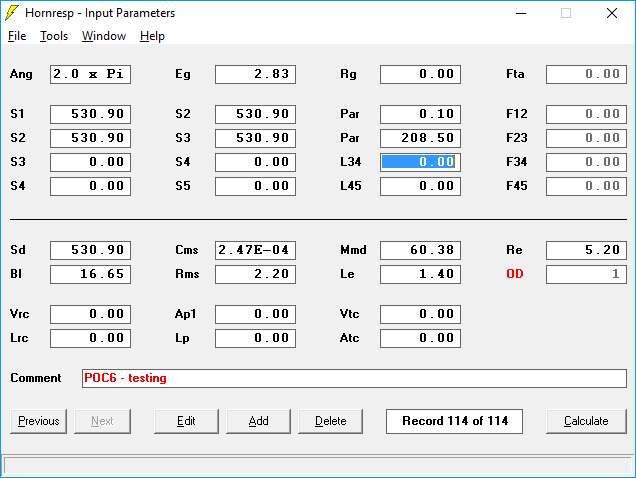Open the Help menu

[x=152, y=36]
